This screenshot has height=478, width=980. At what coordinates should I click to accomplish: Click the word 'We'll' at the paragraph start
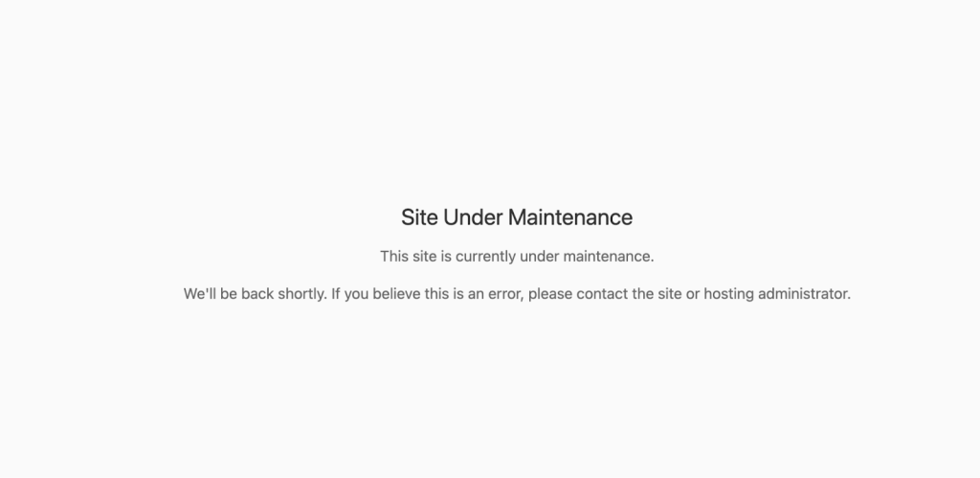coord(199,294)
